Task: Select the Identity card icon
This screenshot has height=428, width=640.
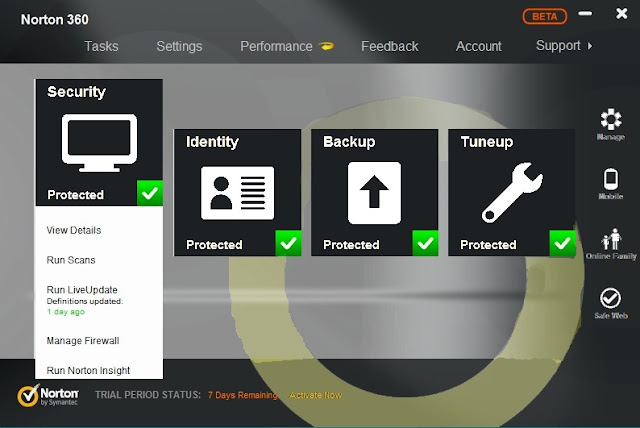Action: click(x=238, y=193)
